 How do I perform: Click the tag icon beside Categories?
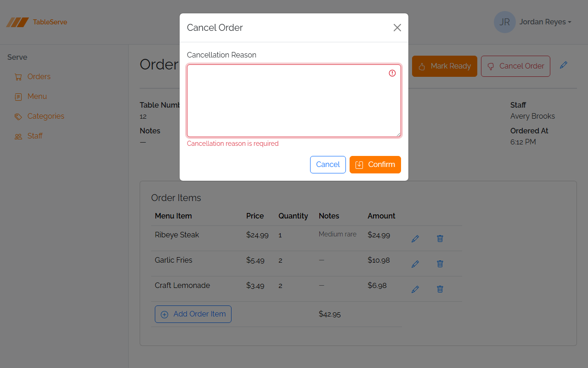[x=18, y=117]
